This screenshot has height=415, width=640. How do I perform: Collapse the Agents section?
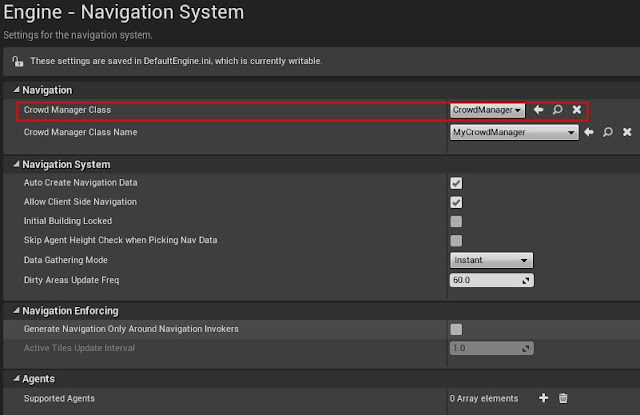[16, 379]
